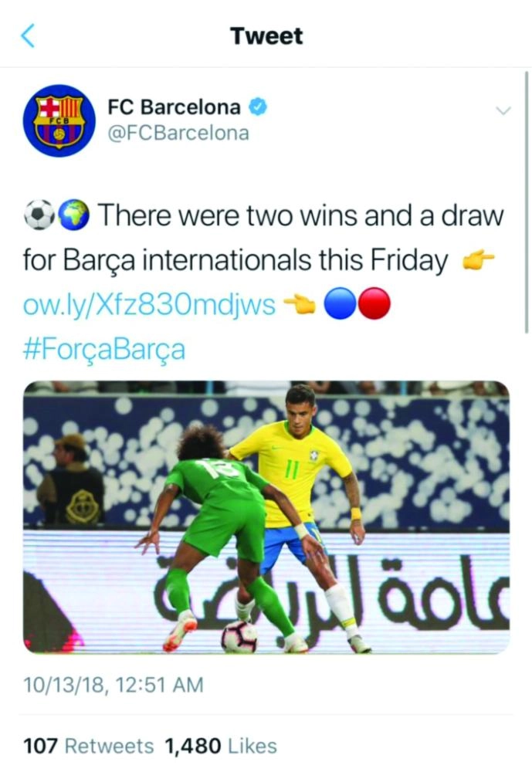Open the match photo thumbnail
Image resolution: width=532 pixels, height=772 pixels.
[266, 517]
